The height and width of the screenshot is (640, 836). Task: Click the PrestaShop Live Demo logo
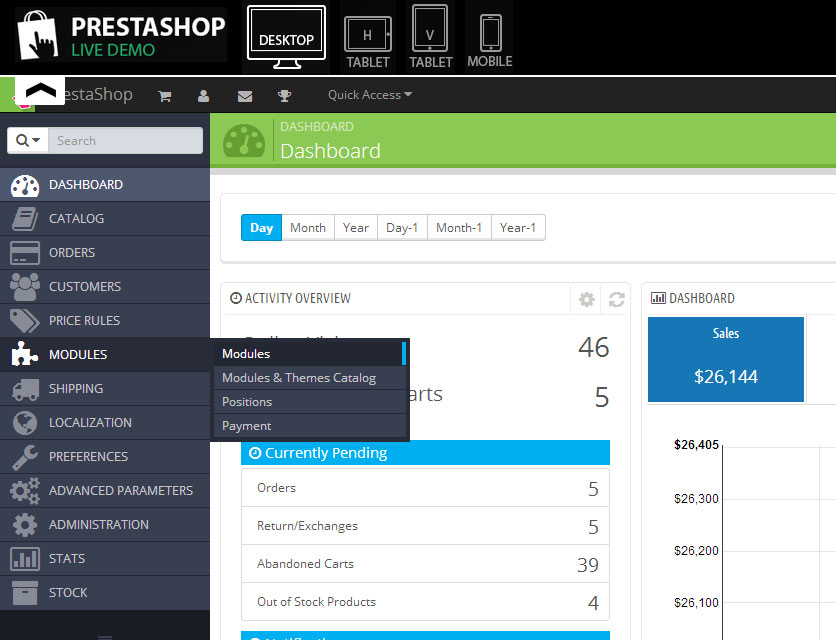(x=122, y=35)
